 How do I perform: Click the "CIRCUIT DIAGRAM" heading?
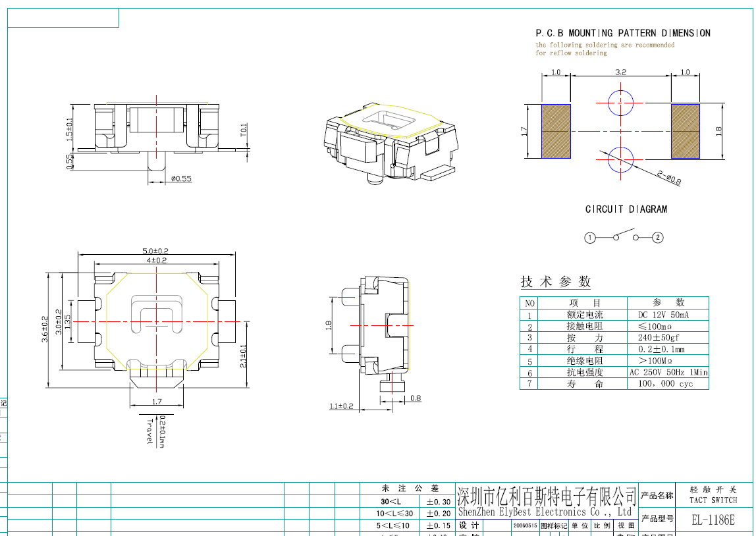[x=626, y=209]
